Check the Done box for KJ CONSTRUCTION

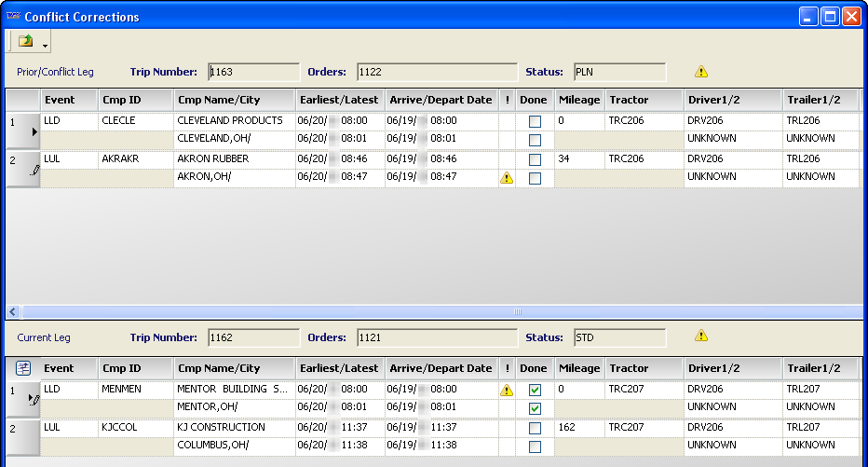point(535,428)
